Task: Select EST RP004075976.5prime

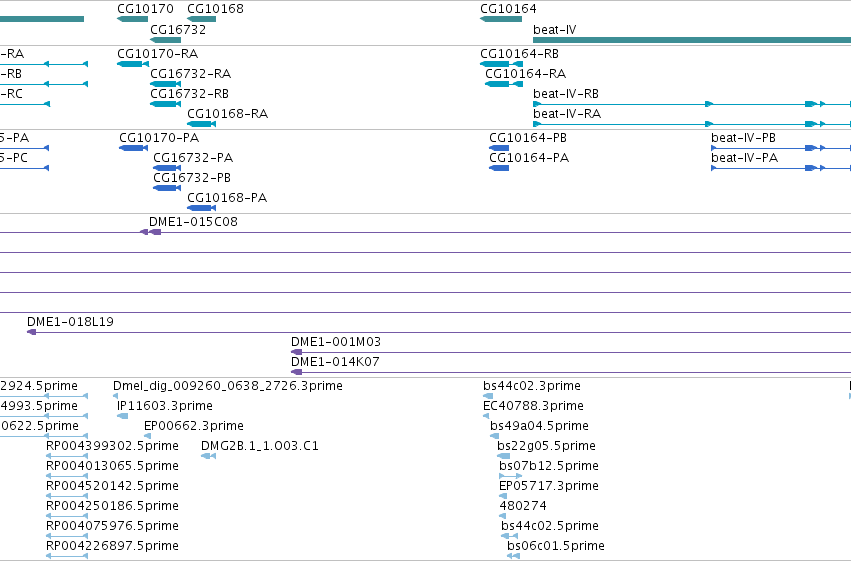Action: 67,537
